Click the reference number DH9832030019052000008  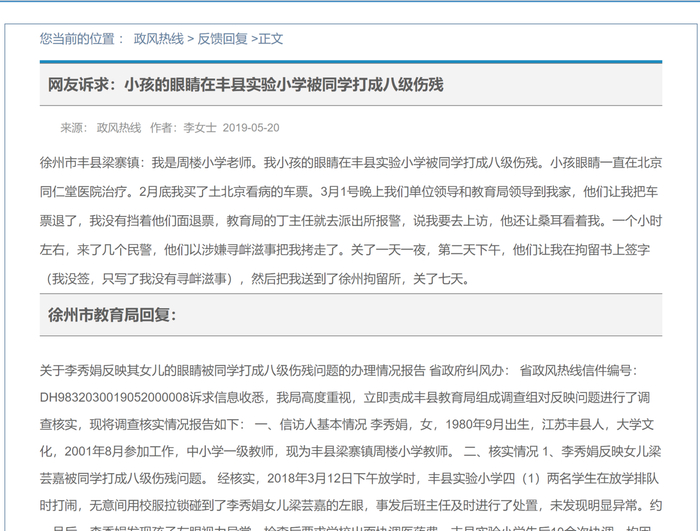click(114, 397)
